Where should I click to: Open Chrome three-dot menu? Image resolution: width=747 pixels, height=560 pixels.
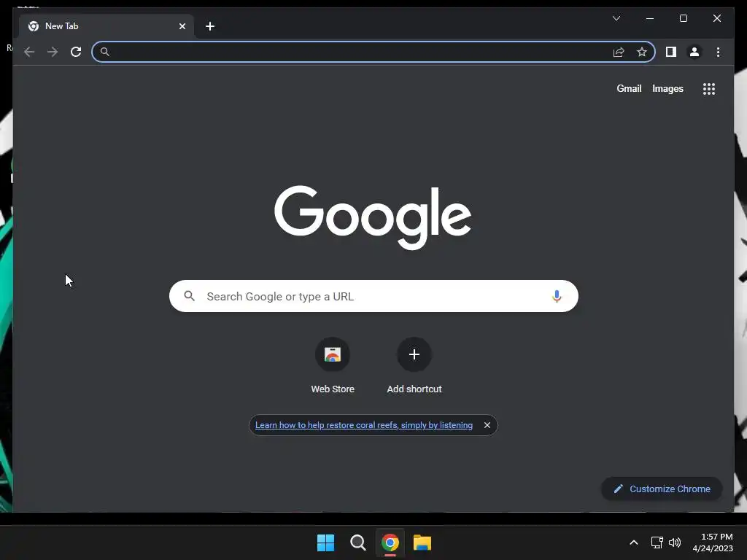tap(718, 52)
